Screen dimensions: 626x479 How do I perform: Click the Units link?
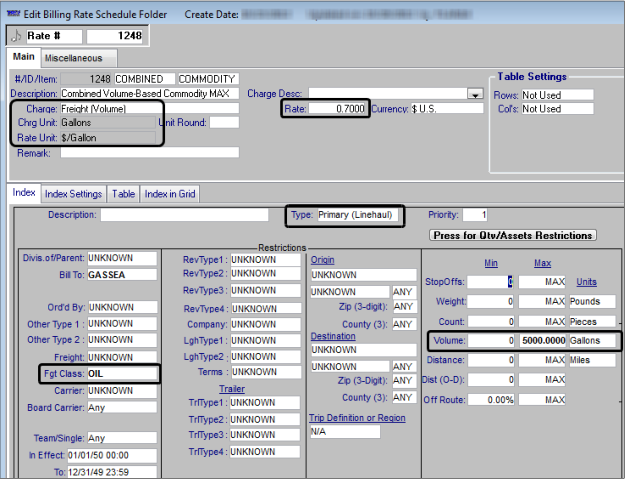tap(586, 282)
